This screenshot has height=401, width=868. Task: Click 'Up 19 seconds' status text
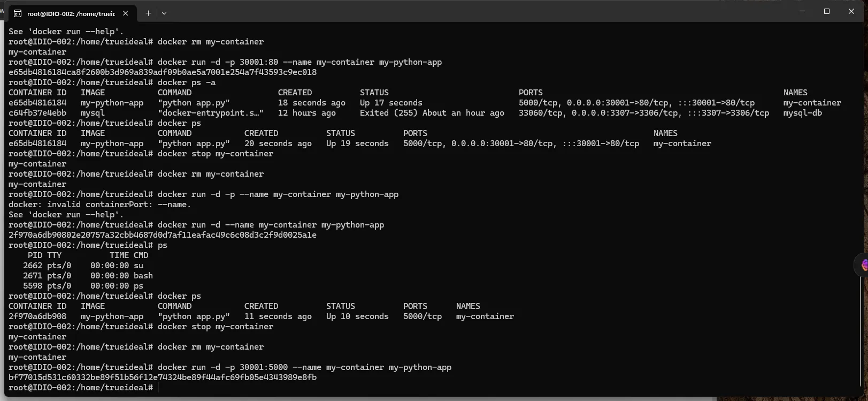[x=357, y=143]
